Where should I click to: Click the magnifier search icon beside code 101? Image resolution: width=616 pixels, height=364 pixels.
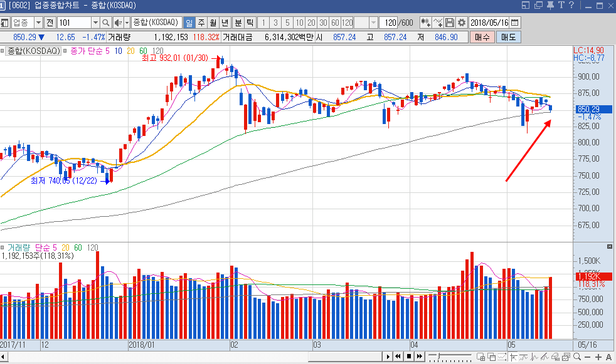pyautogui.click(x=105, y=23)
